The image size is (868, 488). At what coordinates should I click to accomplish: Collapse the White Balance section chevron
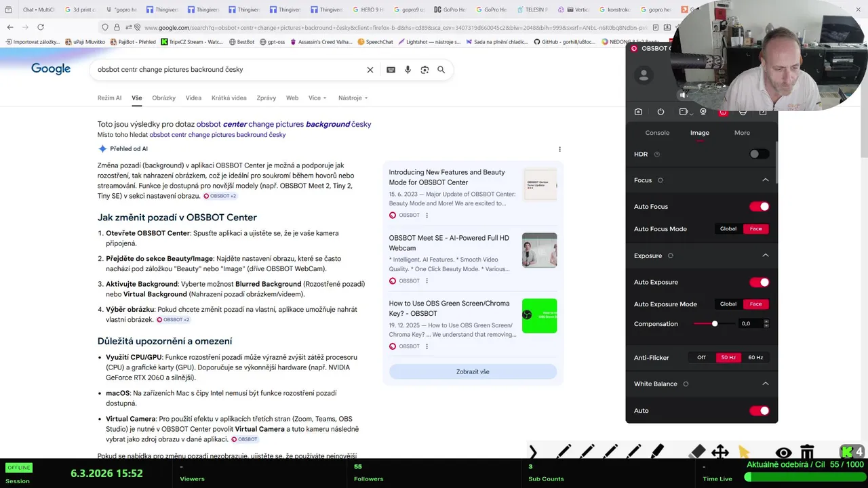[766, 384]
